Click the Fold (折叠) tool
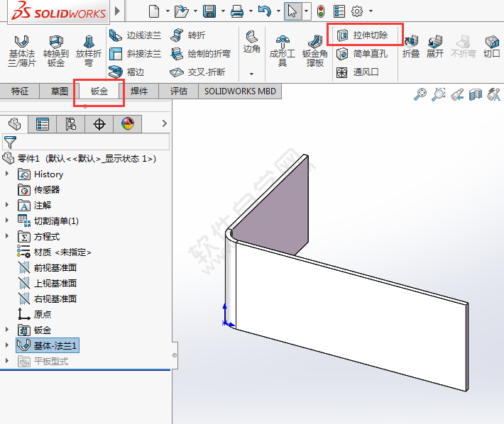This screenshot has width=504, height=424. (411, 47)
